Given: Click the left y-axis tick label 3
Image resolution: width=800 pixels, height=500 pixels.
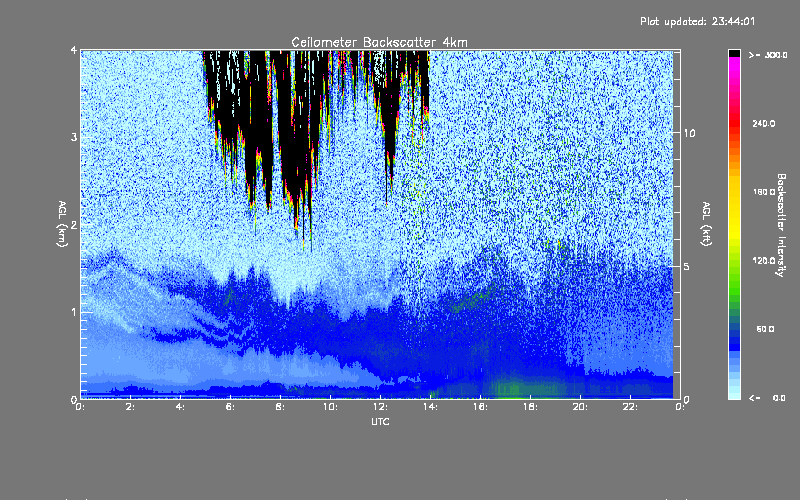Looking at the screenshot, I should pos(74,138).
